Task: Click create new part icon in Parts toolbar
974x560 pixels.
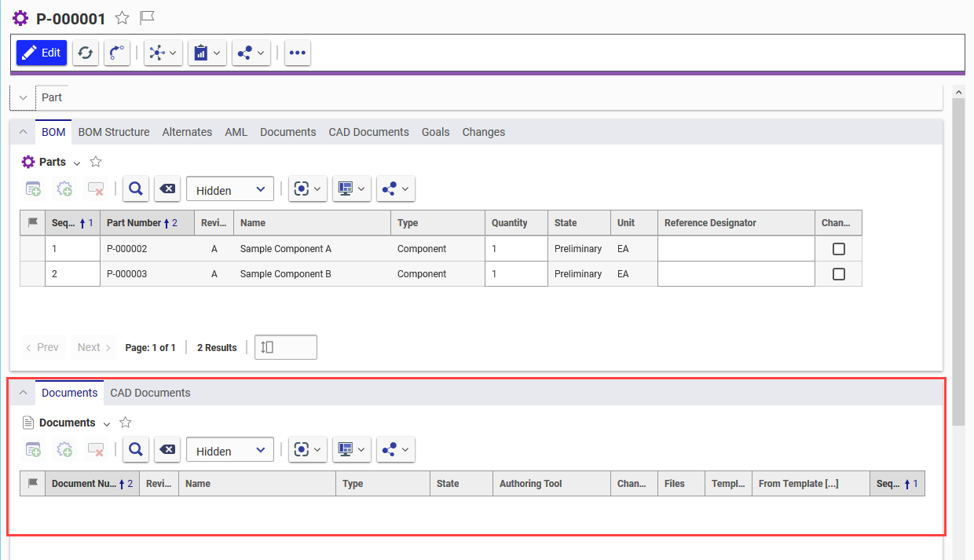Action: point(64,188)
